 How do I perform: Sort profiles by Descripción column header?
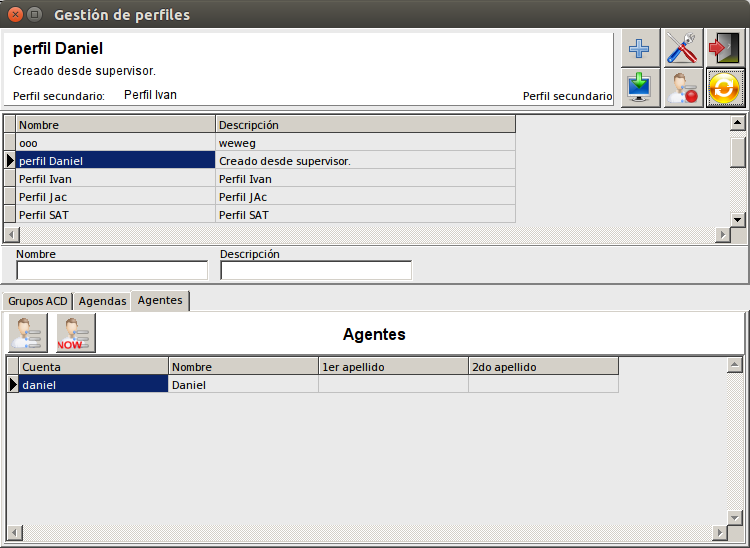tap(365, 125)
